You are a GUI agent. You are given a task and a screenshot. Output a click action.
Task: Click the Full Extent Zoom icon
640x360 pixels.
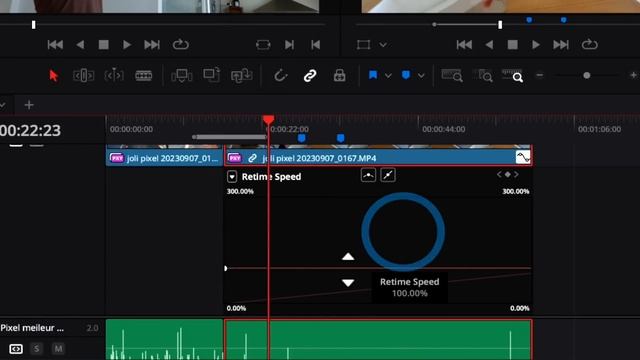tap(452, 76)
